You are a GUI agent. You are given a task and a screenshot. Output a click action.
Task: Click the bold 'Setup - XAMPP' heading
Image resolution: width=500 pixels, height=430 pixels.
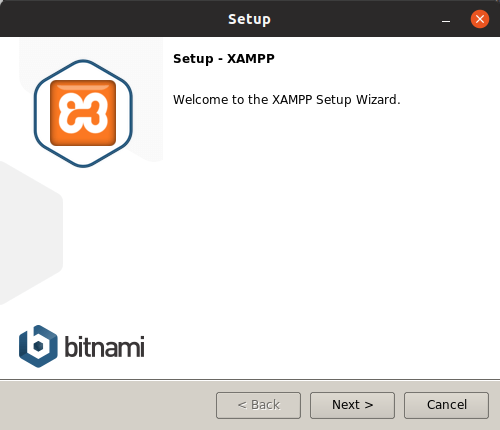tap(224, 59)
